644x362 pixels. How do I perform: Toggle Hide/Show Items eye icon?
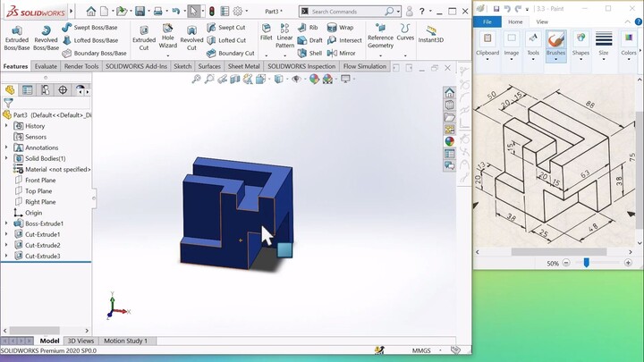click(296, 79)
